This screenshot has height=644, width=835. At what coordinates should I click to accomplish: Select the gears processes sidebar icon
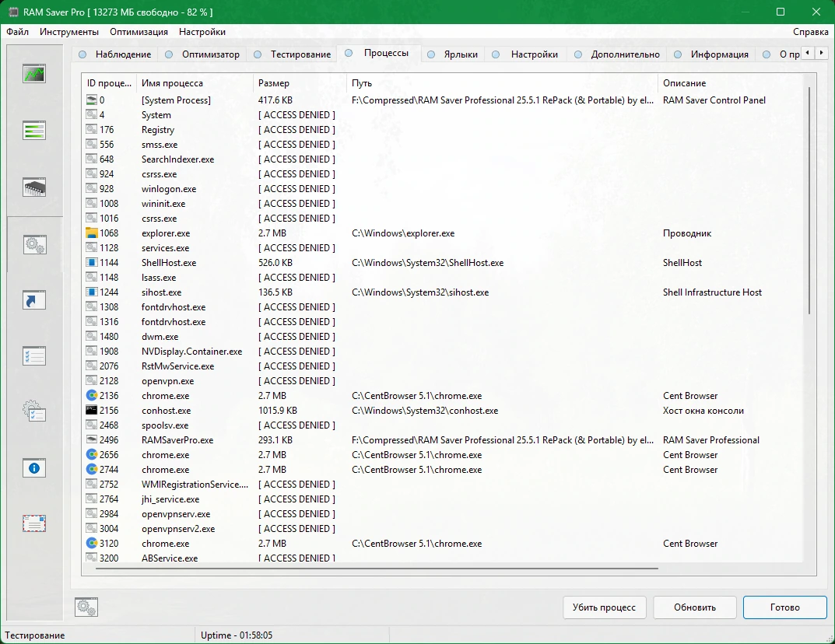coord(34,245)
